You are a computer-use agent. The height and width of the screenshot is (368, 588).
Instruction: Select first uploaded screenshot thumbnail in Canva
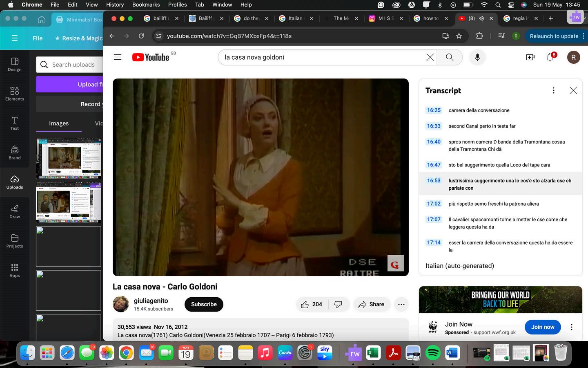tap(69, 158)
